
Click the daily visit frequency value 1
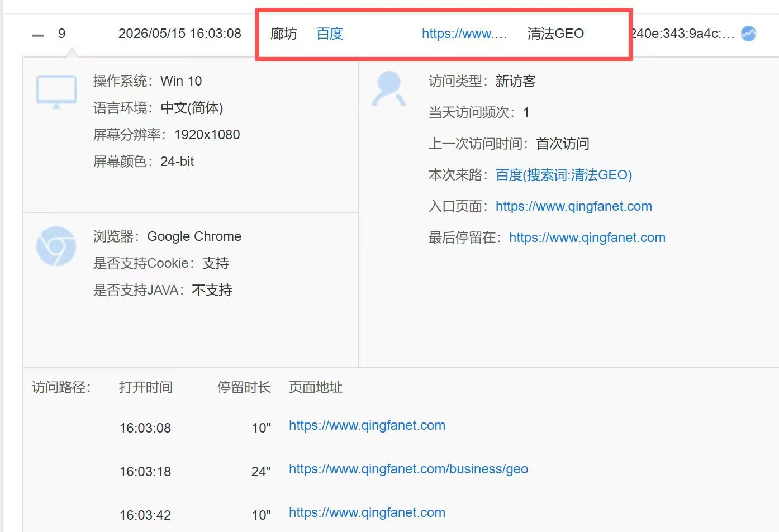pyautogui.click(x=526, y=112)
